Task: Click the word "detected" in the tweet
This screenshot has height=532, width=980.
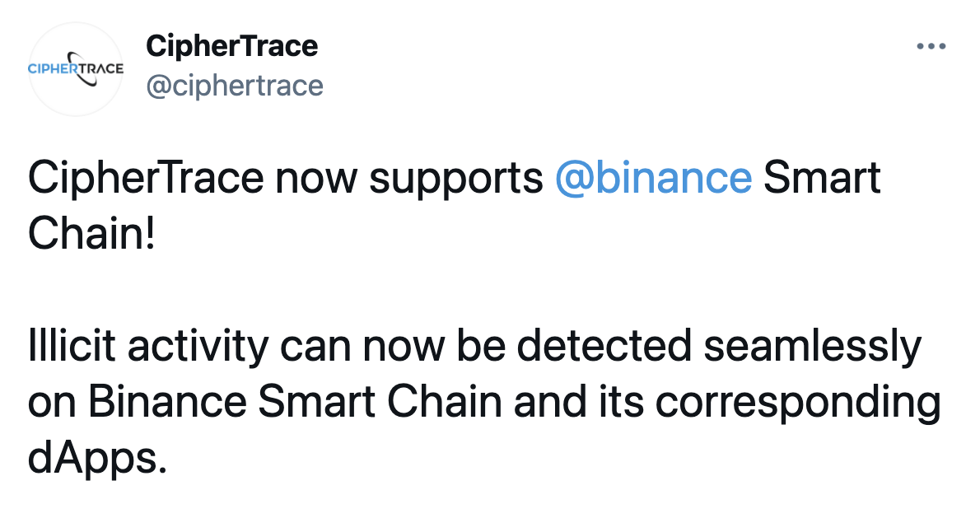Action: coord(604,346)
